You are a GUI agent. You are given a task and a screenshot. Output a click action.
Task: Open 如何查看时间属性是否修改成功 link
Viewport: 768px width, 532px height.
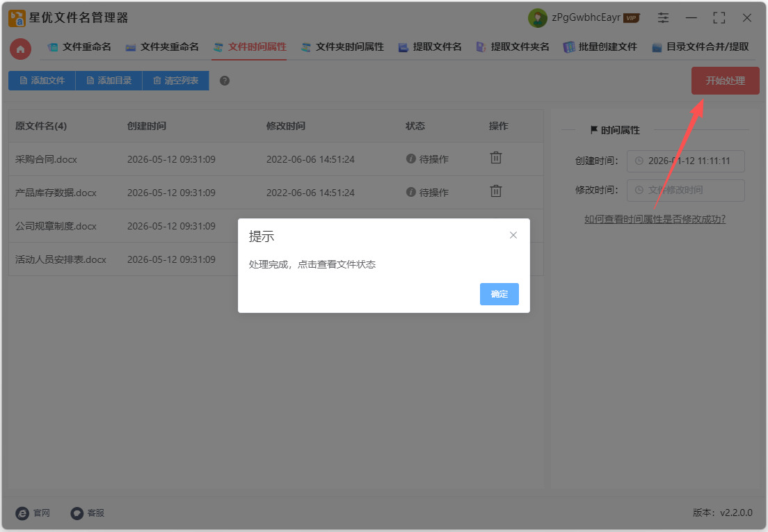coord(655,219)
